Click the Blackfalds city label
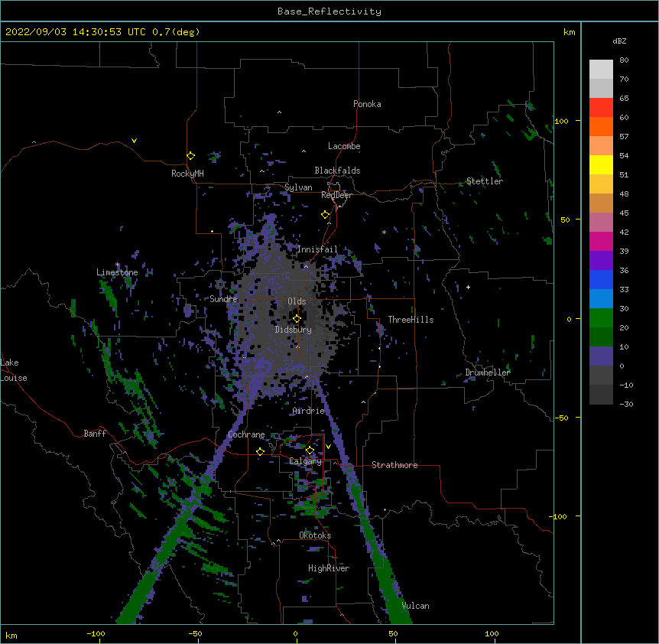The height and width of the screenshot is (644, 659). (x=337, y=171)
